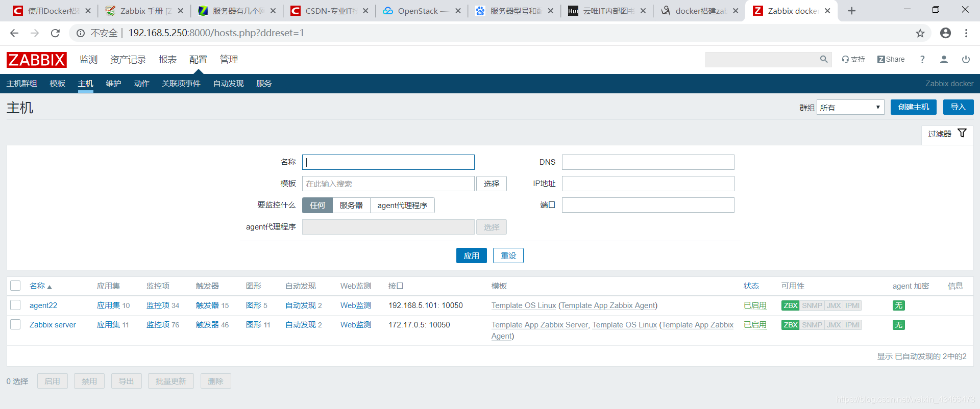The width and height of the screenshot is (980, 409).
Task: Click the IPMI badge for agent22
Action: pyautogui.click(x=852, y=305)
